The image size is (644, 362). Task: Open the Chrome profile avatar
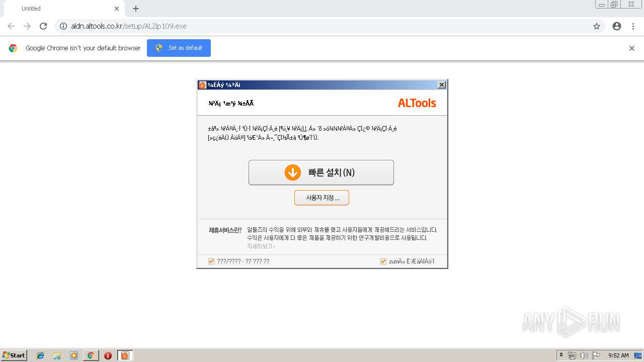617,26
